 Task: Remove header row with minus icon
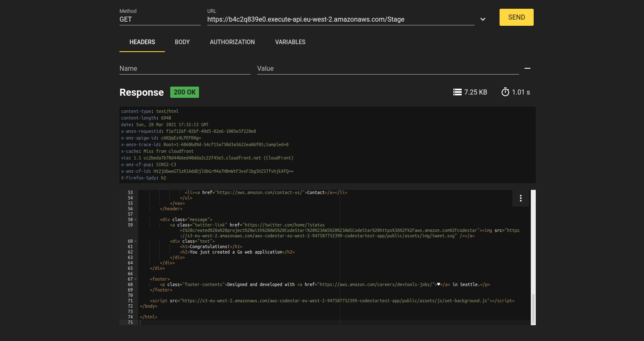coord(527,68)
